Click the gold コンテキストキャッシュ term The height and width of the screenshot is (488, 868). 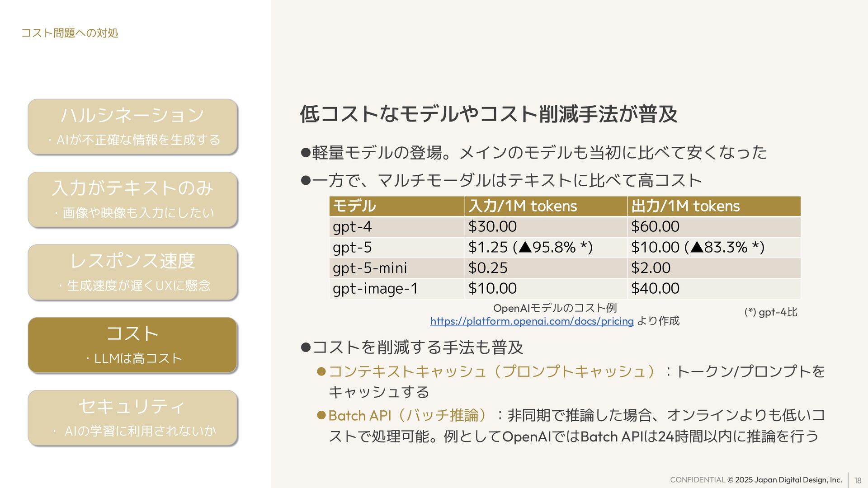(x=491, y=371)
